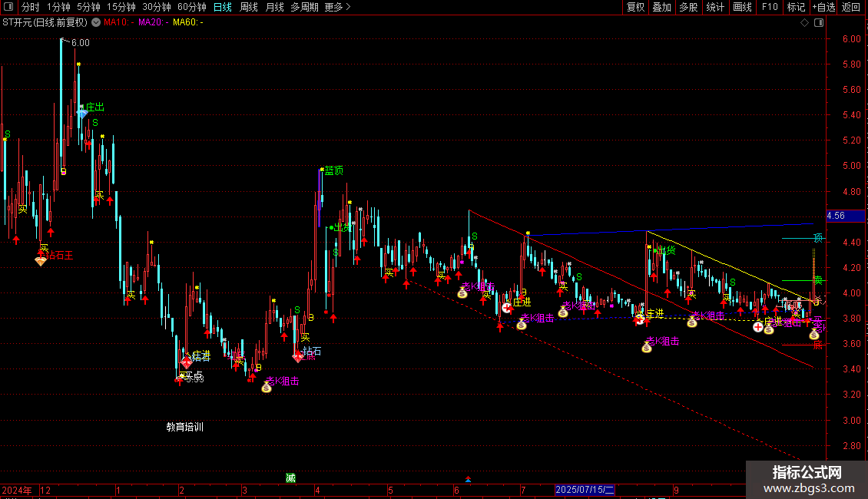Image resolution: width=868 pixels, height=499 pixels.
Task: Add stock via +自选 button
Action: coord(823,7)
